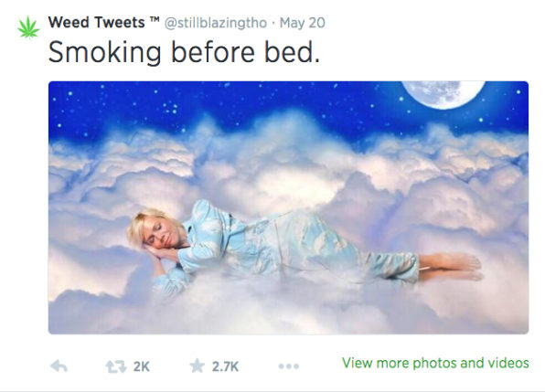Favorite the tweet with the star icon
Screen dimensions: 545x392
pos(198,366)
